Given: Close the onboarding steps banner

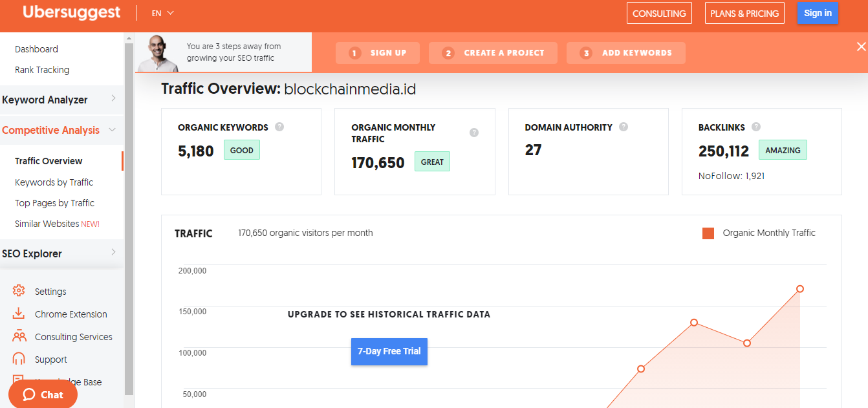Looking at the screenshot, I should pos(861,47).
